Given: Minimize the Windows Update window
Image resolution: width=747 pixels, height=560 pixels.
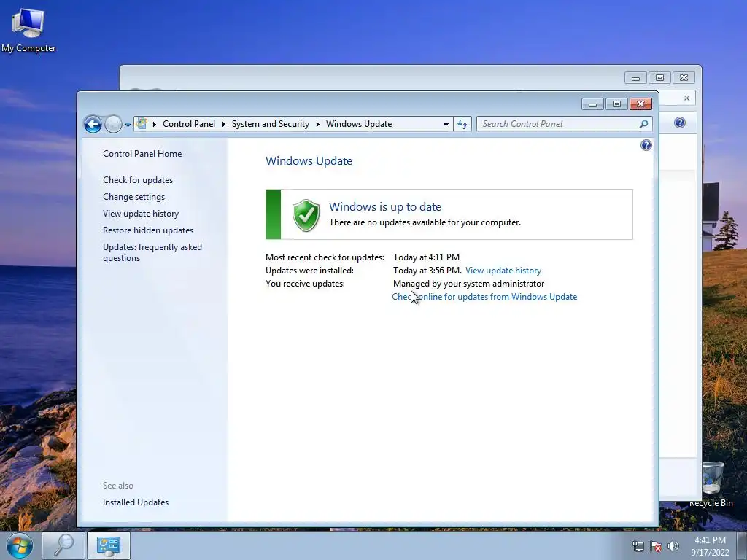Looking at the screenshot, I should point(592,104).
